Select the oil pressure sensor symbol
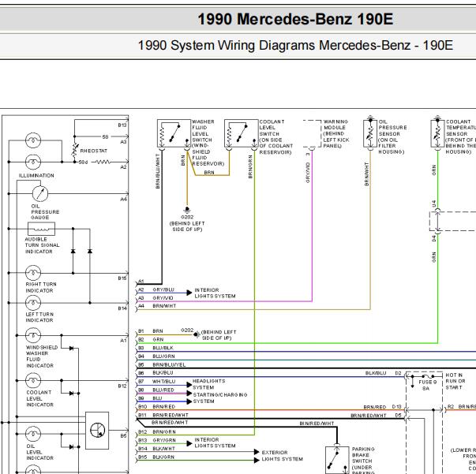Viewport: 476px width, 474px height. (x=370, y=133)
